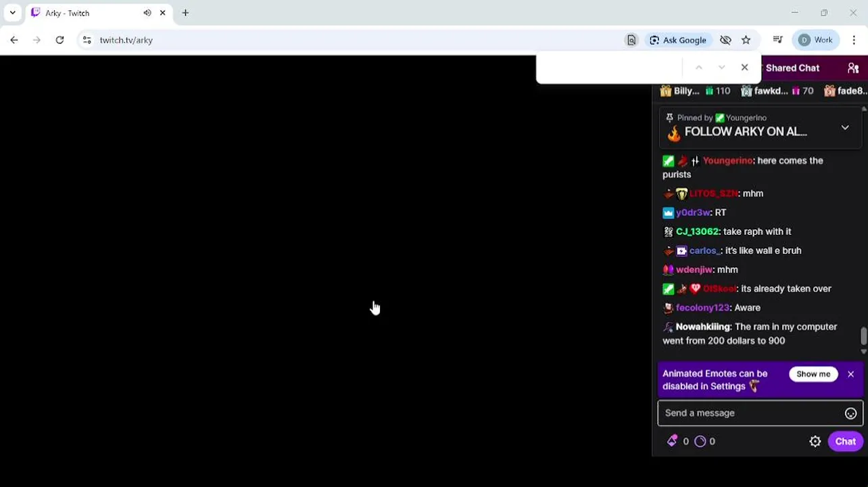Click the Ask Google button
Screen dimensions: 868x487
pyautogui.click(x=677, y=40)
